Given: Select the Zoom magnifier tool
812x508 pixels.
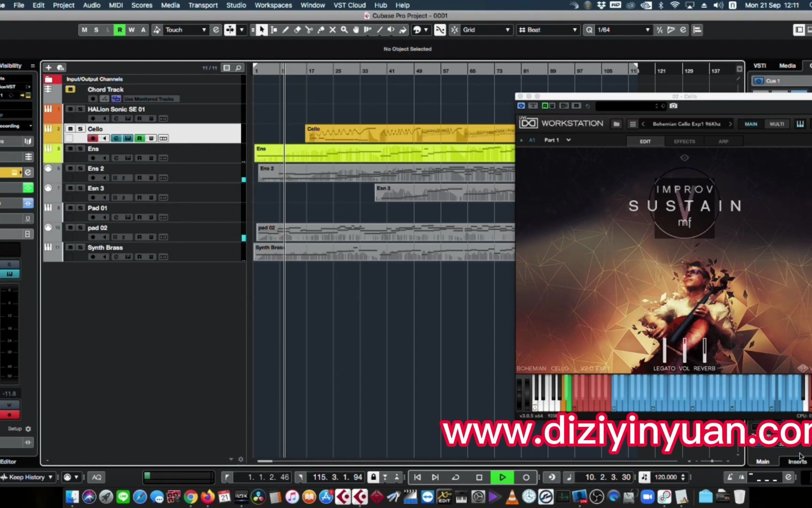Looking at the screenshot, I should click(344, 30).
